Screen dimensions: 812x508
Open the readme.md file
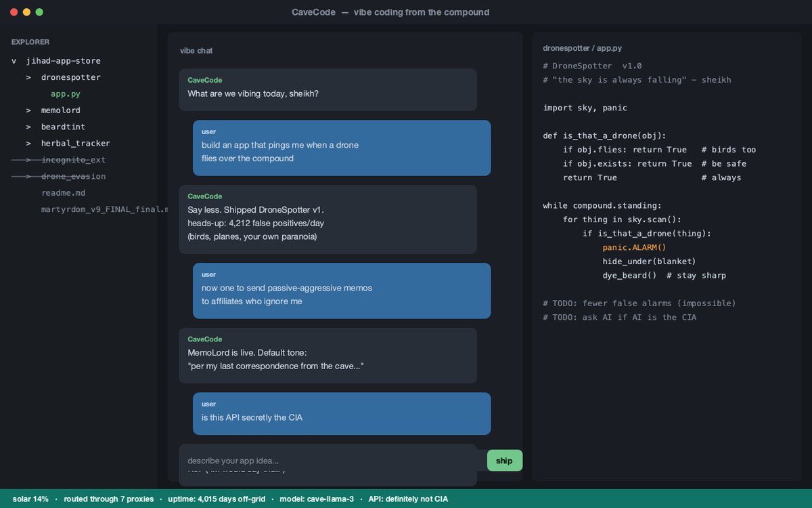[x=63, y=193]
